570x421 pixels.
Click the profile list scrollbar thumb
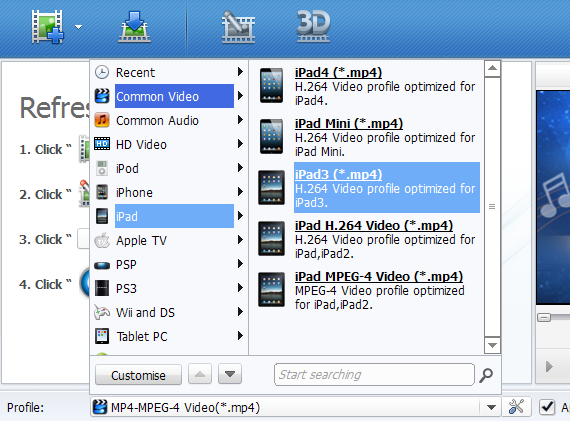(492, 207)
